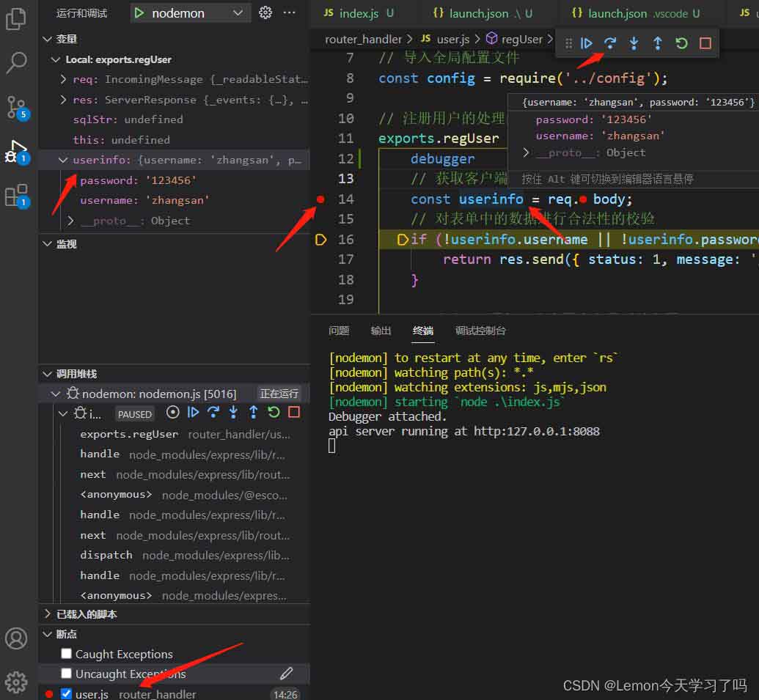Open the 问题 panel tab
The height and width of the screenshot is (700, 759).
(338, 331)
